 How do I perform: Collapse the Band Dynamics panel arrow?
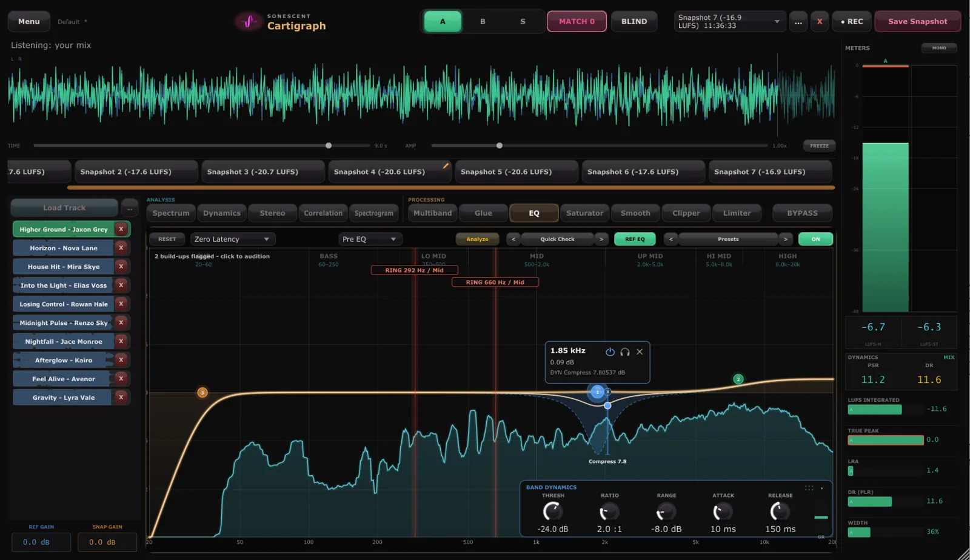822,488
